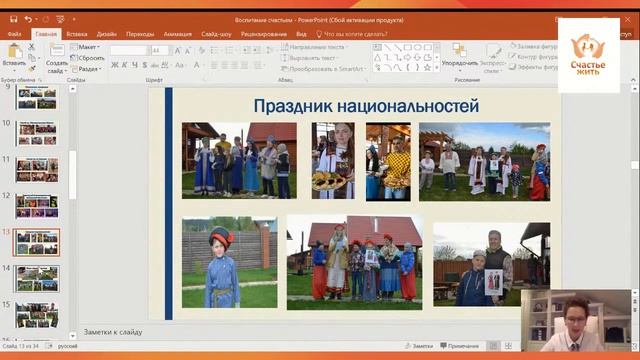Click the Arrange (Упорядочить) icon
Viewport: 640px width, 360px height.
(459, 51)
